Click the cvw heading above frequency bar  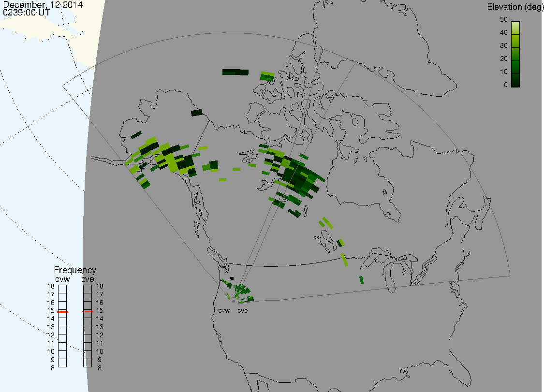[62, 279]
